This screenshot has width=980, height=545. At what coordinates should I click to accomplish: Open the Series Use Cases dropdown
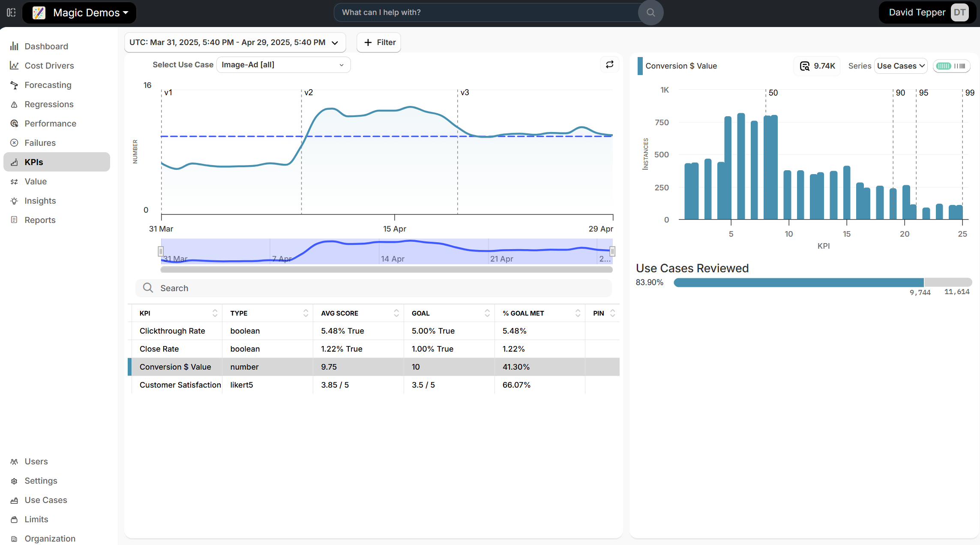point(900,66)
